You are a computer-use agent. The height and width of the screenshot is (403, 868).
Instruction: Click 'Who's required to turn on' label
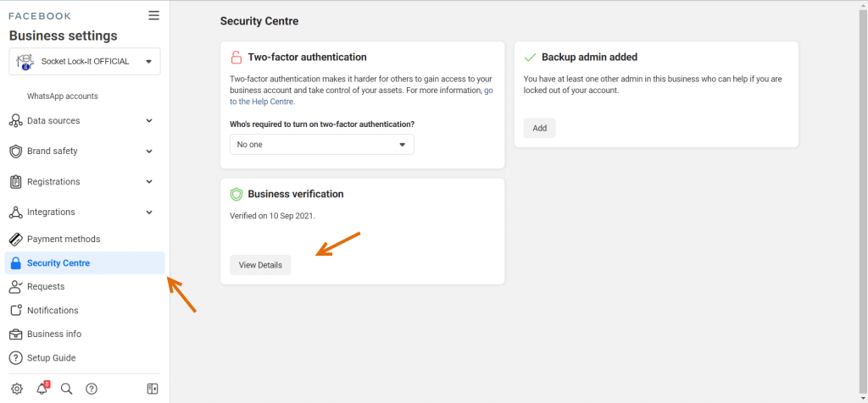click(322, 124)
